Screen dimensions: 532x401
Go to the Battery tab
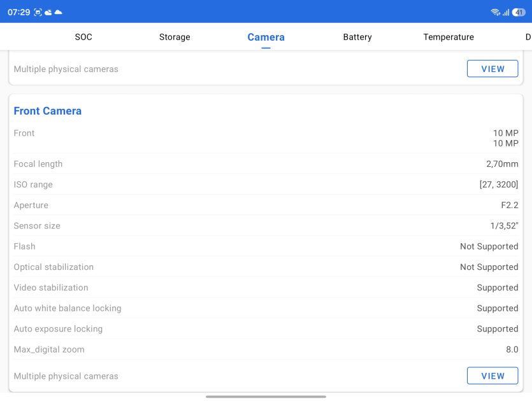tap(357, 37)
